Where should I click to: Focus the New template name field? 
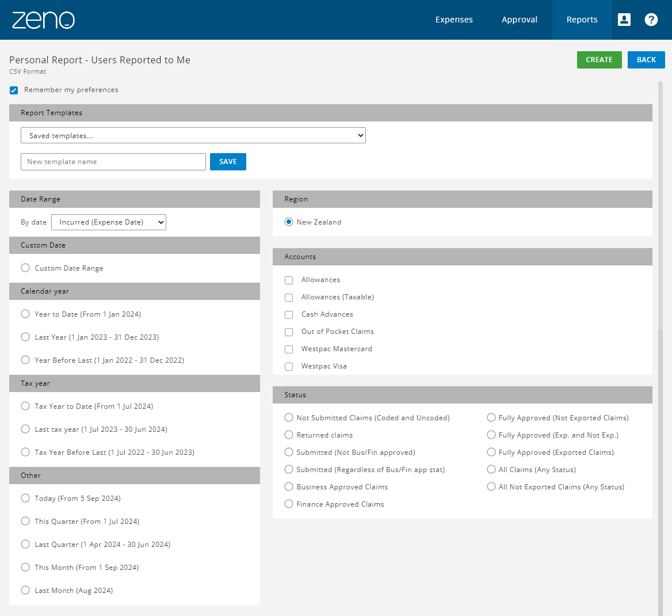point(113,162)
